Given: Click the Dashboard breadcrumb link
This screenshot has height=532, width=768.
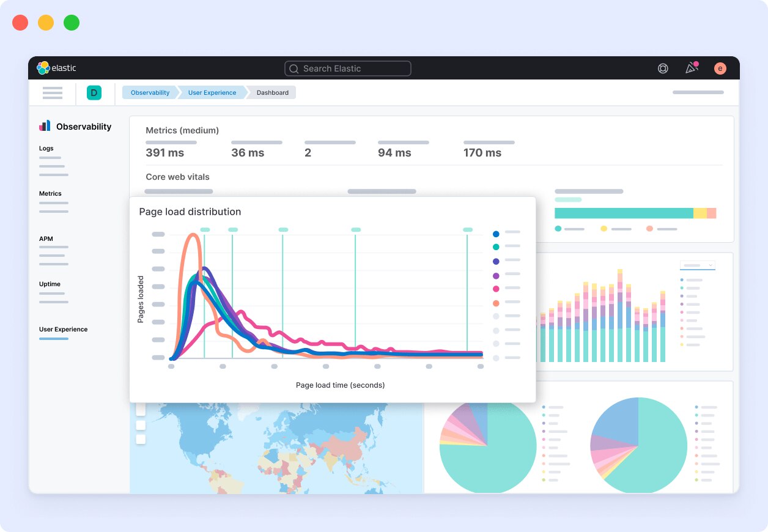Looking at the screenshot, I should (272, 92).
